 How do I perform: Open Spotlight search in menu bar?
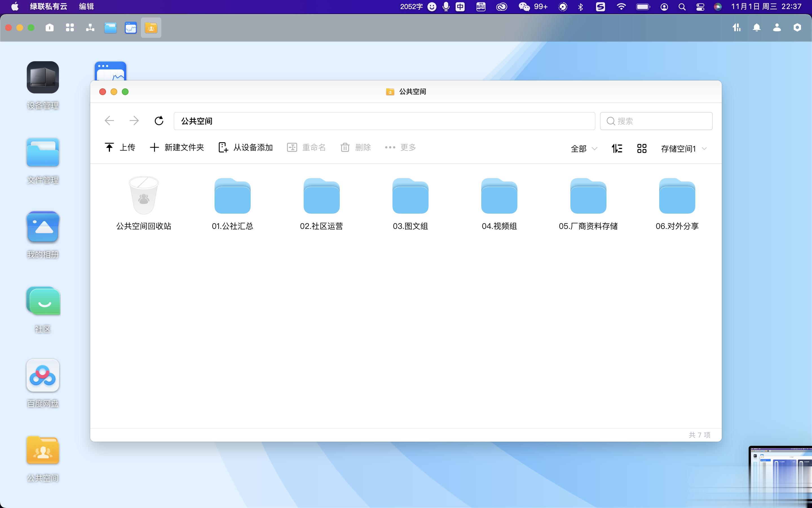click(x=682, y=7)
